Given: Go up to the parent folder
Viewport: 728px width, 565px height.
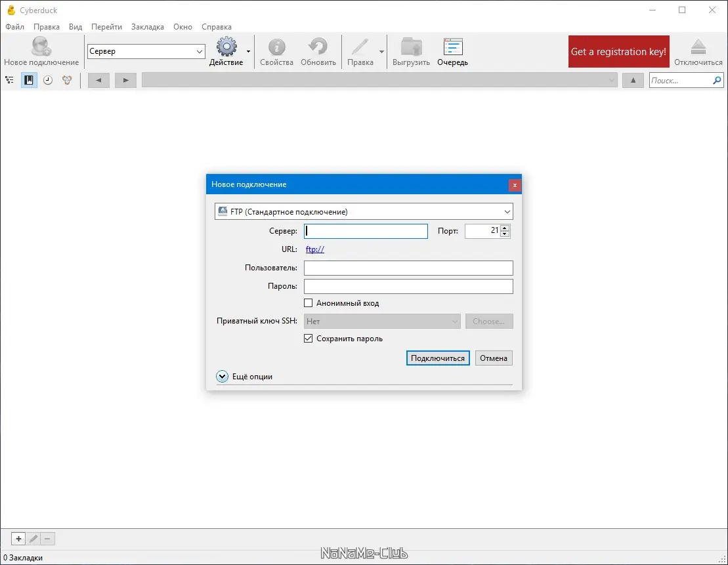Looking at the screenshot, I should click(x=633, y=80).
